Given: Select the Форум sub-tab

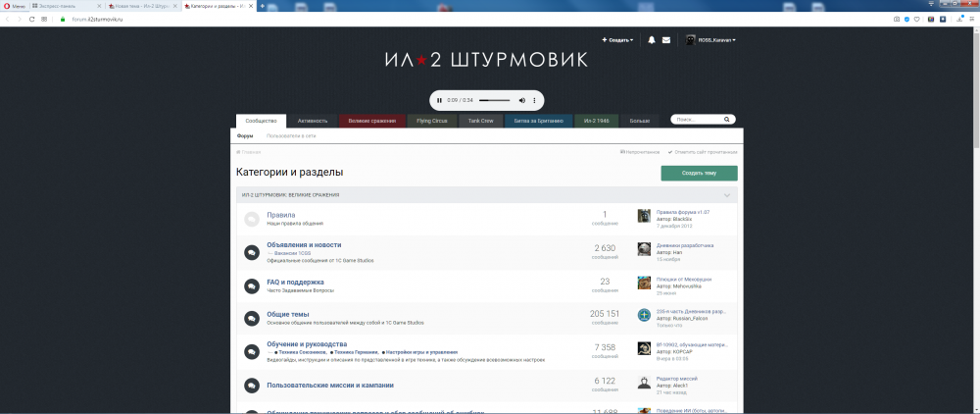Looking at the screenshot, I should (245, 135).
